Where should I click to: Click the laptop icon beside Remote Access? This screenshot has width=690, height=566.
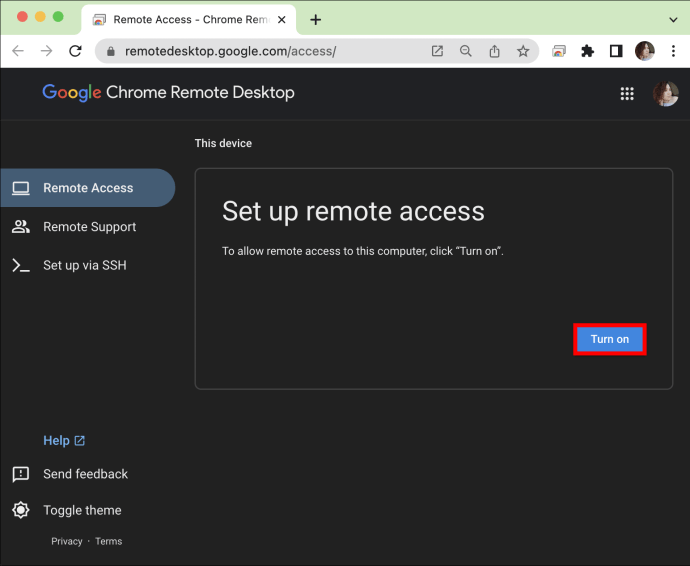point(21,188)
